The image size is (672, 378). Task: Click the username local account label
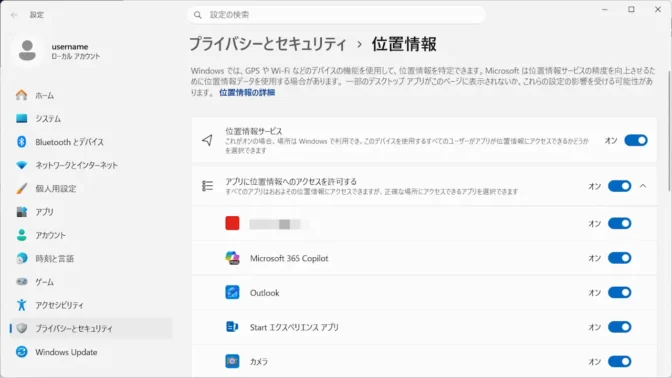[75, 51]
